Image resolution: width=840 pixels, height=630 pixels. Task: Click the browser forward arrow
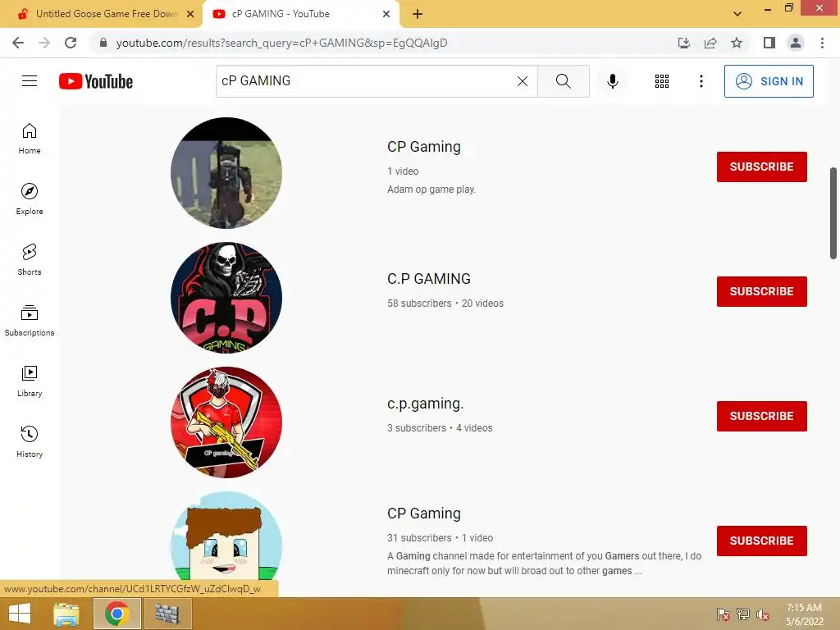tap(44, 43)
